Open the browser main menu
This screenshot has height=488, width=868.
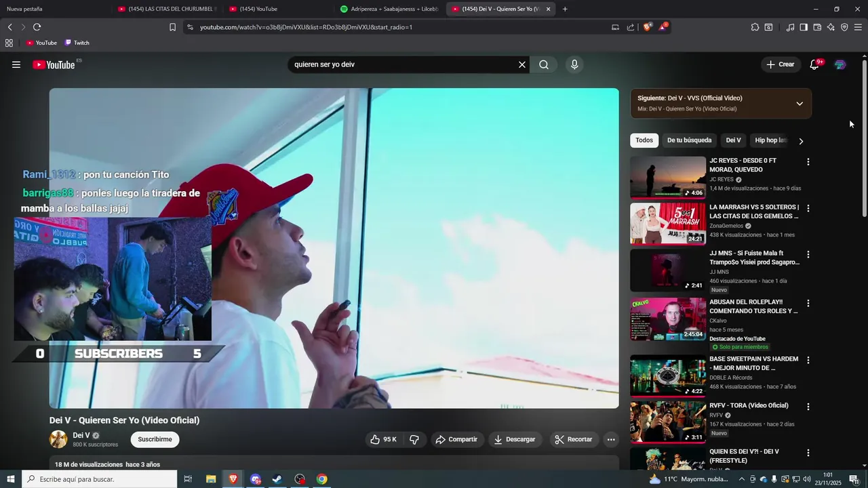coord(858,27)
